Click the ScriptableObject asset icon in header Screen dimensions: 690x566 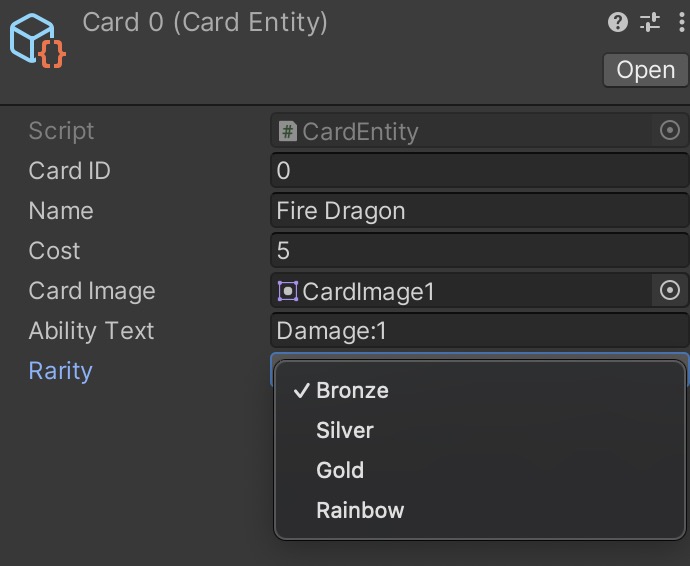[x=37, y=41]
